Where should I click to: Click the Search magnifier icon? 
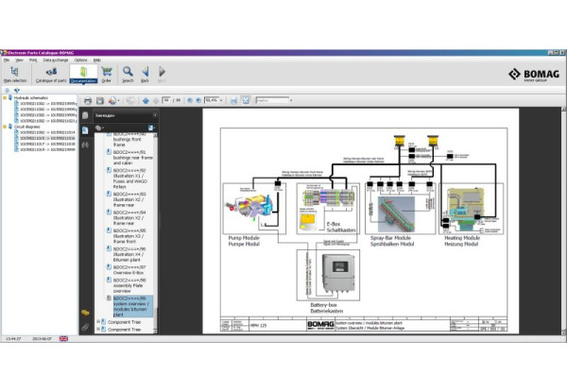[127, 74]
